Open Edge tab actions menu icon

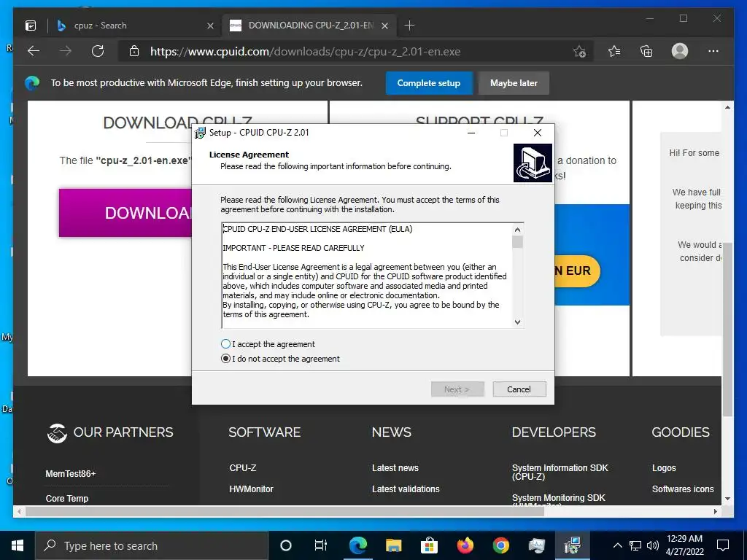tap(31, 26)
